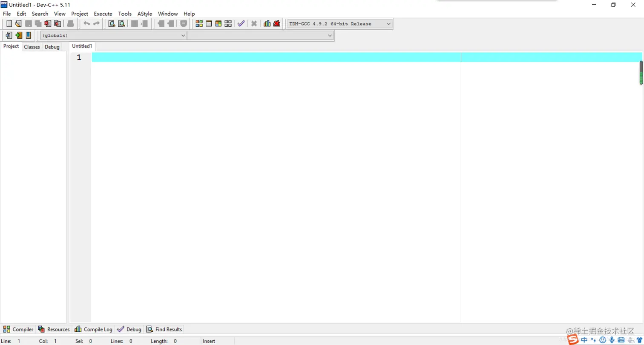Click the Redo arrow icon

[x=96, y=24]
